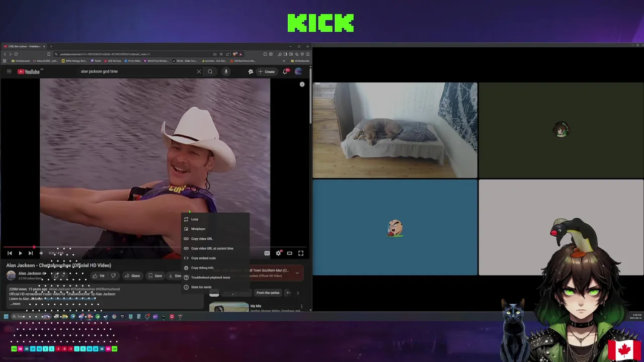The height and width of the screenshot is (362, 644).
Task: Open the Alan Jackson channel avatar
Action: (11, 276)
